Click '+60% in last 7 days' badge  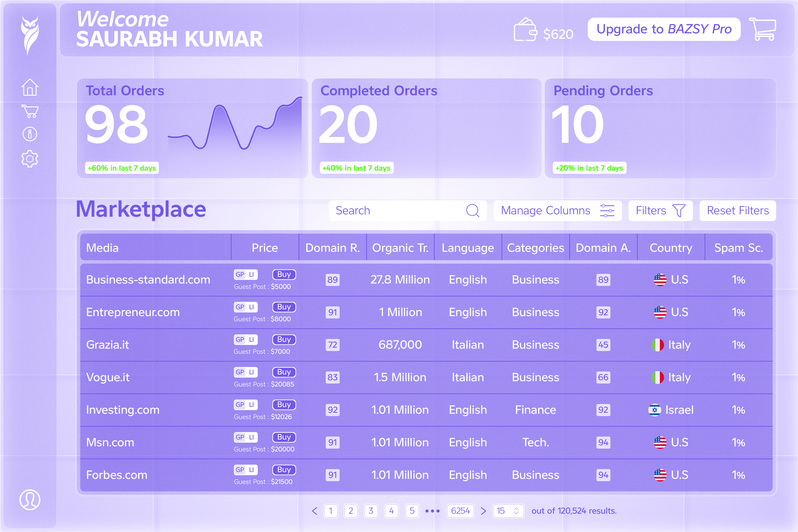(x=122, y=168)
